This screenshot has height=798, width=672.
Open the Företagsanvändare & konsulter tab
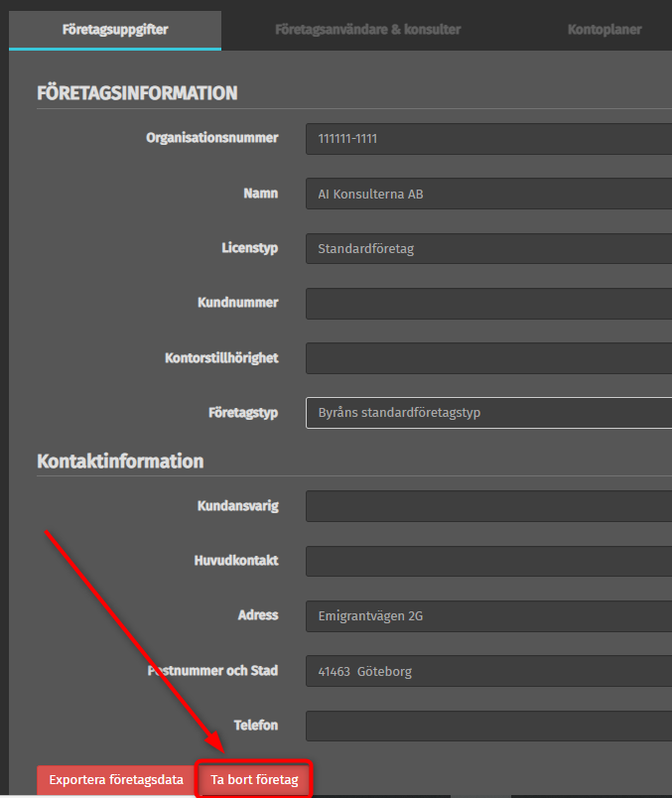click(367, 30)
